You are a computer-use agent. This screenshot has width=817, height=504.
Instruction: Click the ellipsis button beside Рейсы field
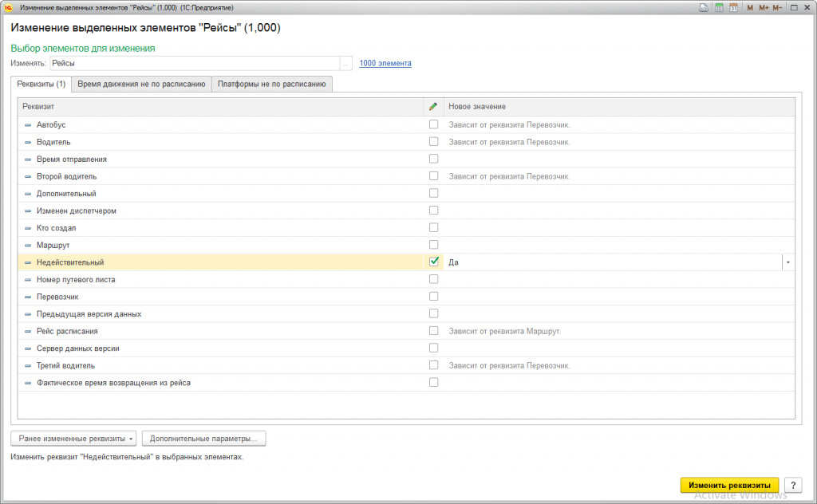tap(345, 63)
